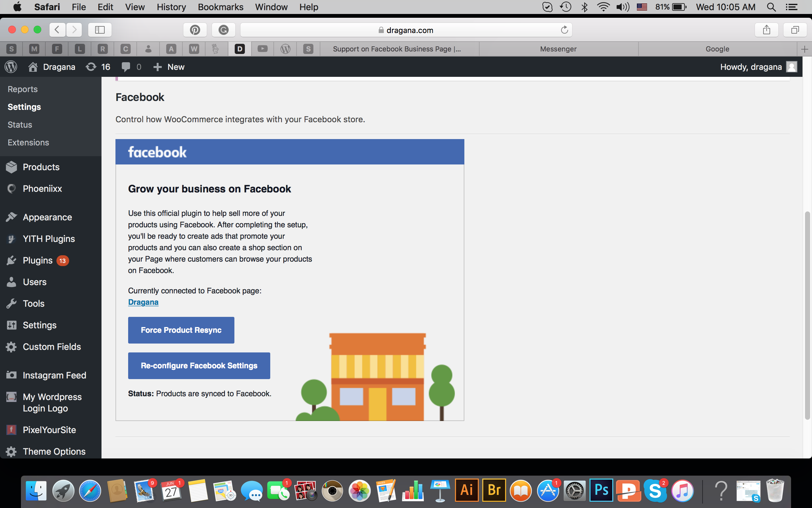Open the Safari History menu

pos(171,7)
